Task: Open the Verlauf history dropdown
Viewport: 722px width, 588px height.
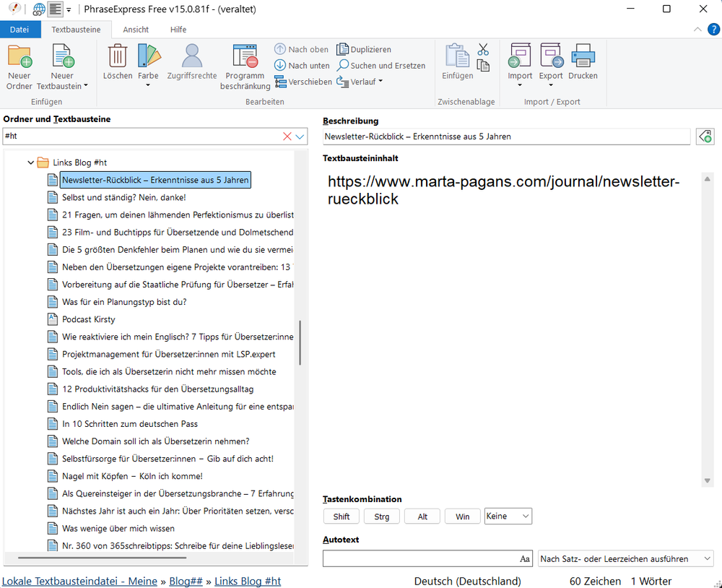Action: (360, 82)
